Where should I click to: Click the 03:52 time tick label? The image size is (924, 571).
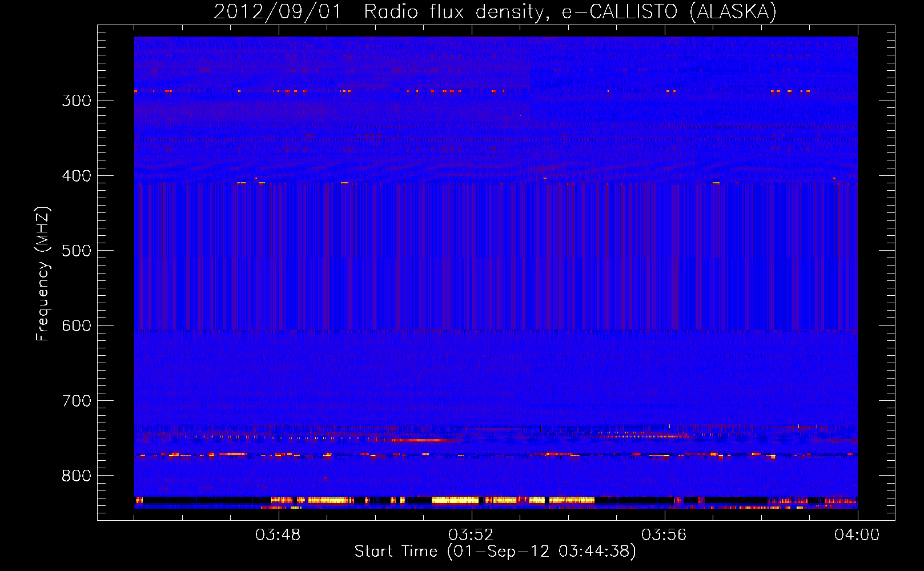point(471,535)
